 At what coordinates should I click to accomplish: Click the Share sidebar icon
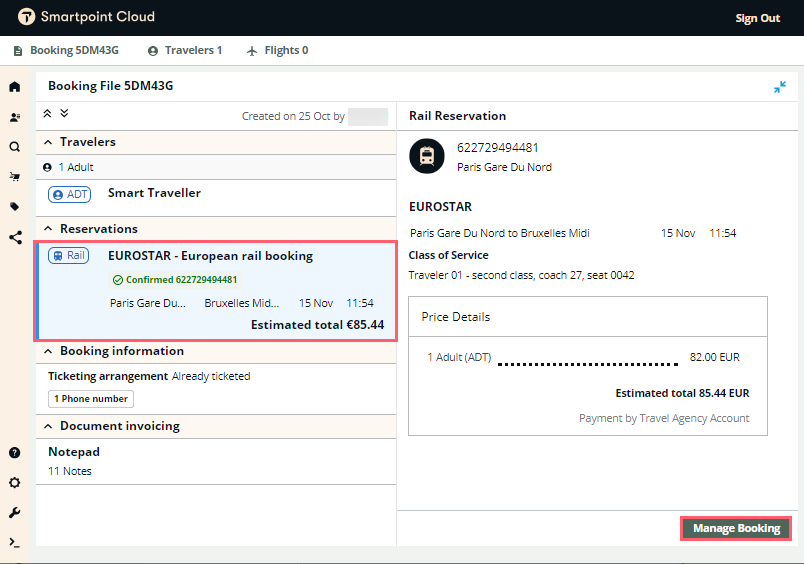click(15, 237)
